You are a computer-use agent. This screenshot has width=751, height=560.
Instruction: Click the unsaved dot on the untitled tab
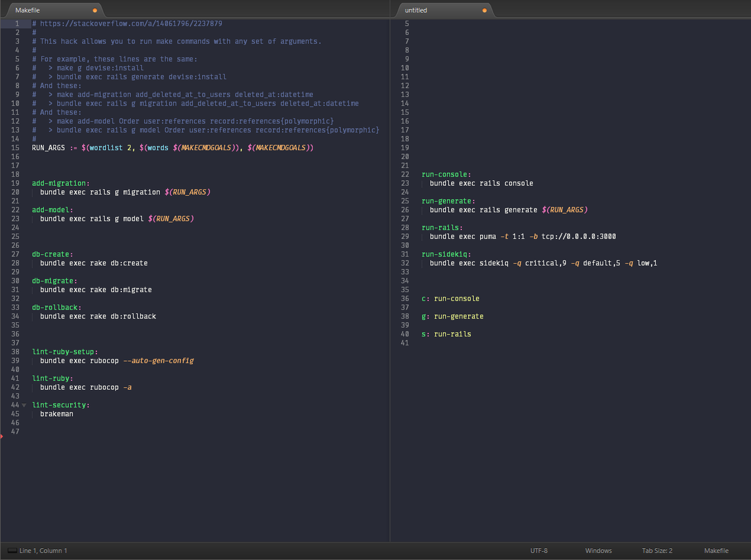tap(484, 11)
